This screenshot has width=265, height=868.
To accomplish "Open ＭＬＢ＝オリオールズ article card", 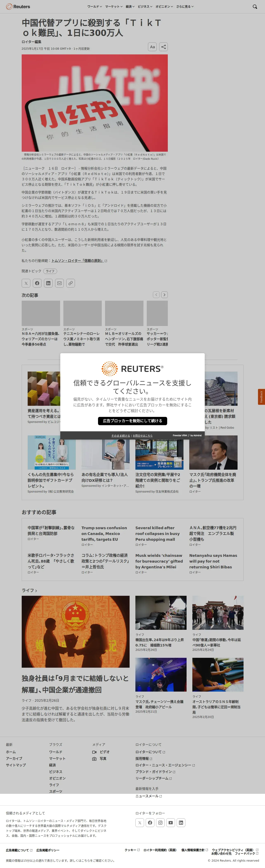I will 124,324.
